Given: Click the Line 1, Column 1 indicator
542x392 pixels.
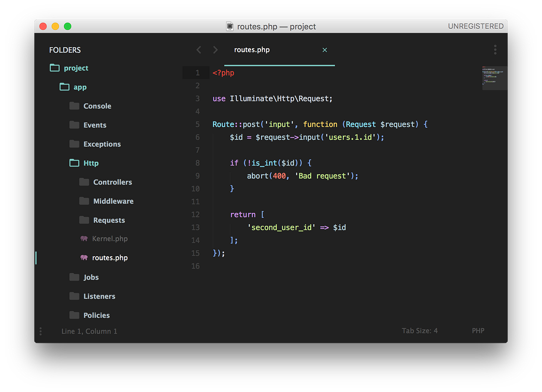Looking at the screenshot, I should click(x=89, y=331).
